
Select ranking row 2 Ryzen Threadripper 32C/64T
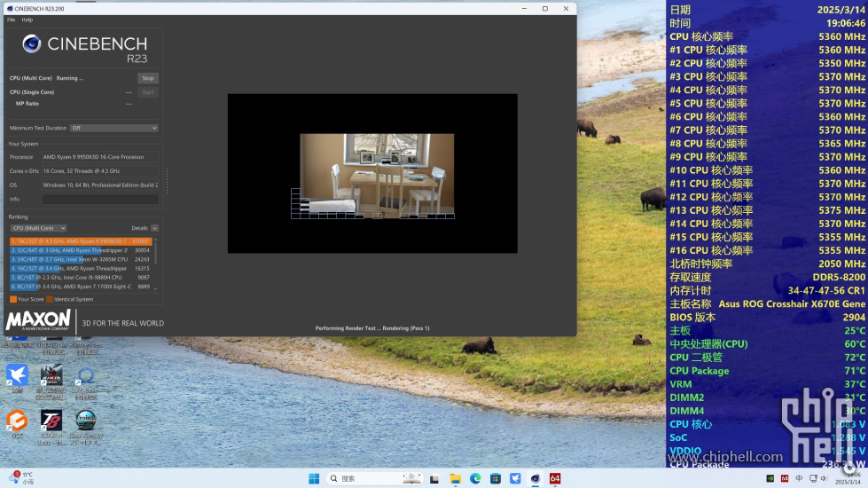(x=81, y=250)
